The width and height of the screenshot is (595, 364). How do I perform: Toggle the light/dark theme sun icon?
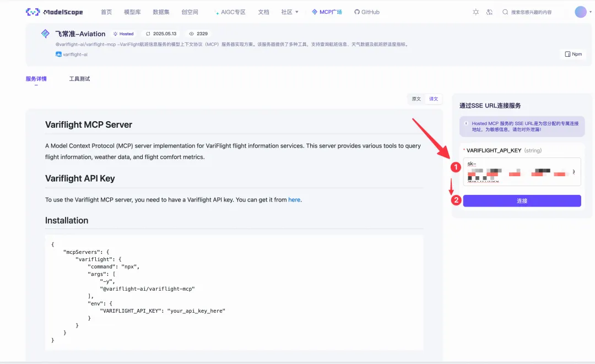click(x=476, y=12)
